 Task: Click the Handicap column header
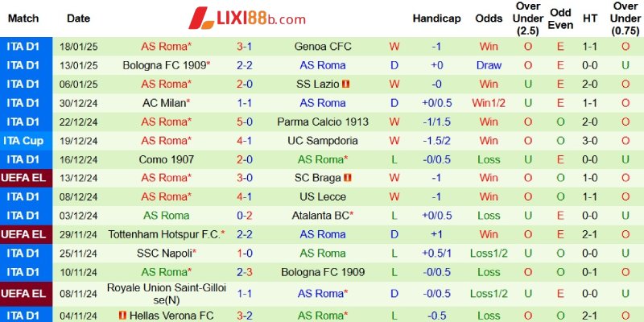pos(436,18)
